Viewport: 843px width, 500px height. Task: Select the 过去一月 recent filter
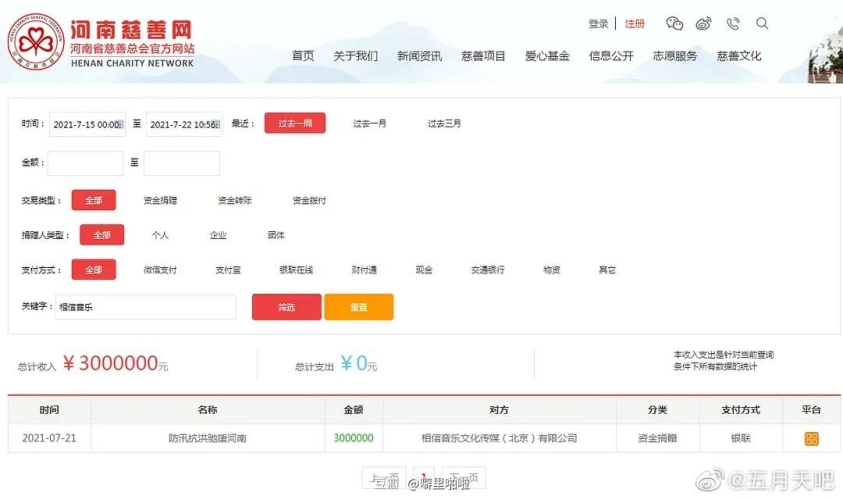[x=369, y=123]
